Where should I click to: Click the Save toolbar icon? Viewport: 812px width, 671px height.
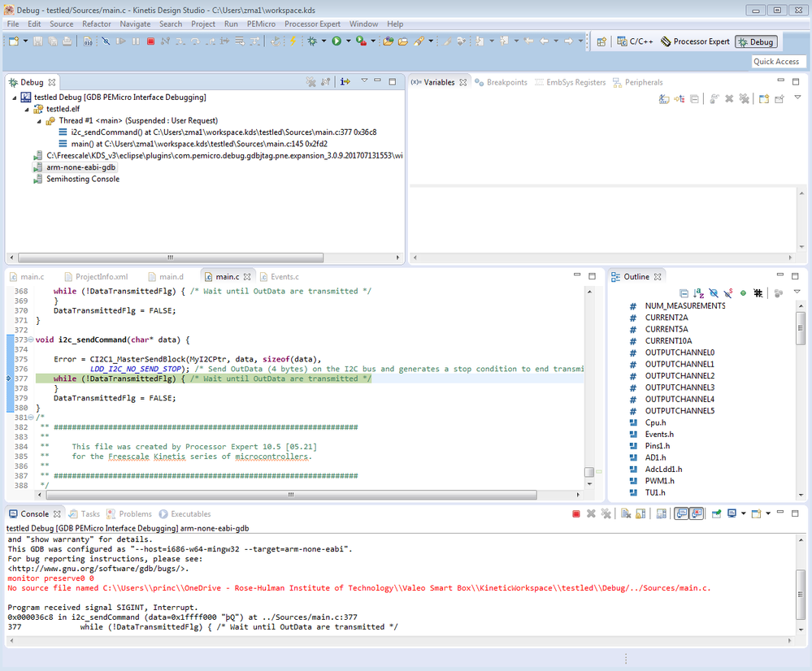pyautogui.click(x=38, y=41)
